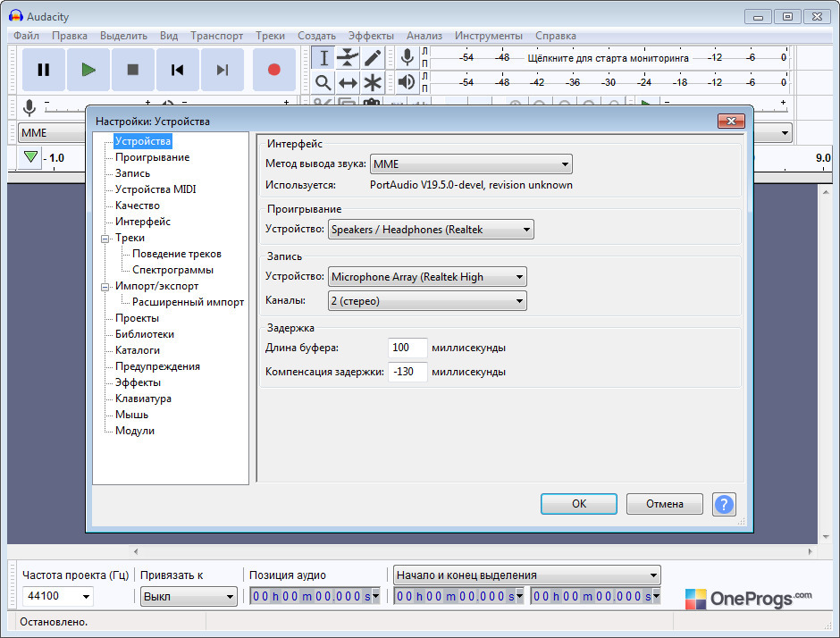Select Модули in preferences tree

134,431
